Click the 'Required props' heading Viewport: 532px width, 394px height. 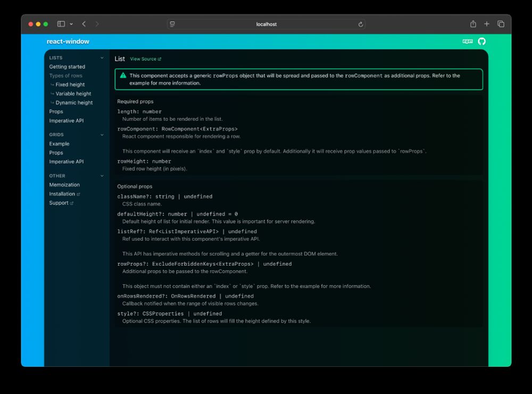(x=135, y=102)
